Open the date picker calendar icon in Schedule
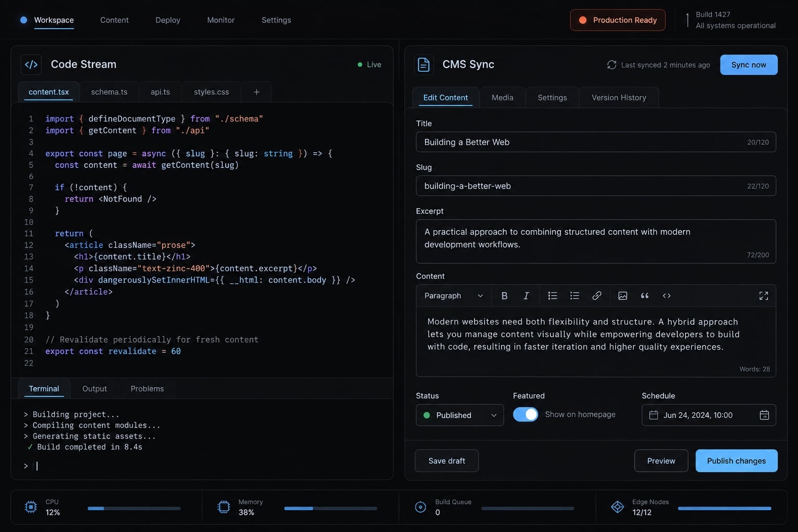The image size is (798, 532). 764,415
